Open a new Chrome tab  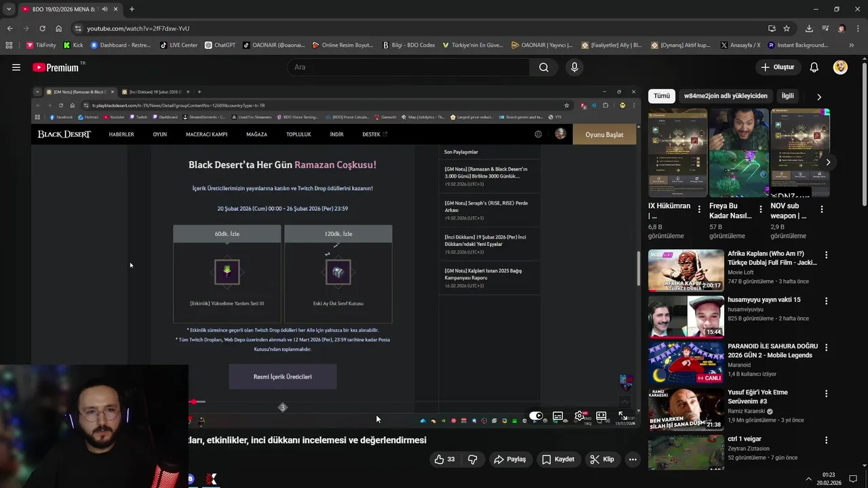(132, 9)
